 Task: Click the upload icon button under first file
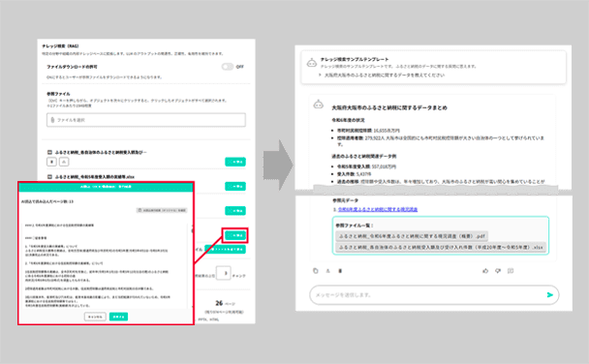coord(64,162)
